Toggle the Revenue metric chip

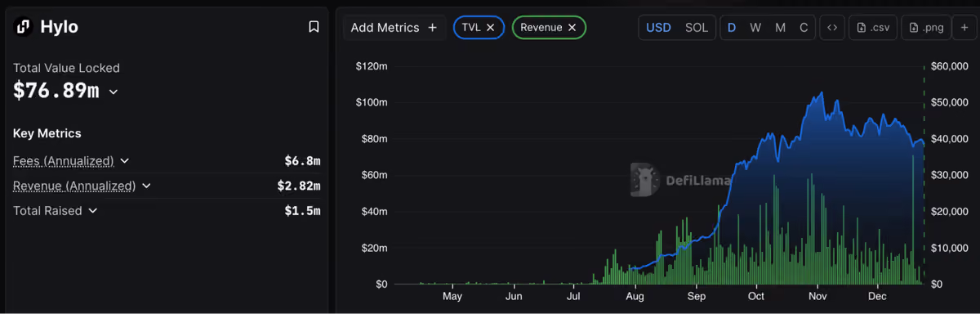point(549,27)
